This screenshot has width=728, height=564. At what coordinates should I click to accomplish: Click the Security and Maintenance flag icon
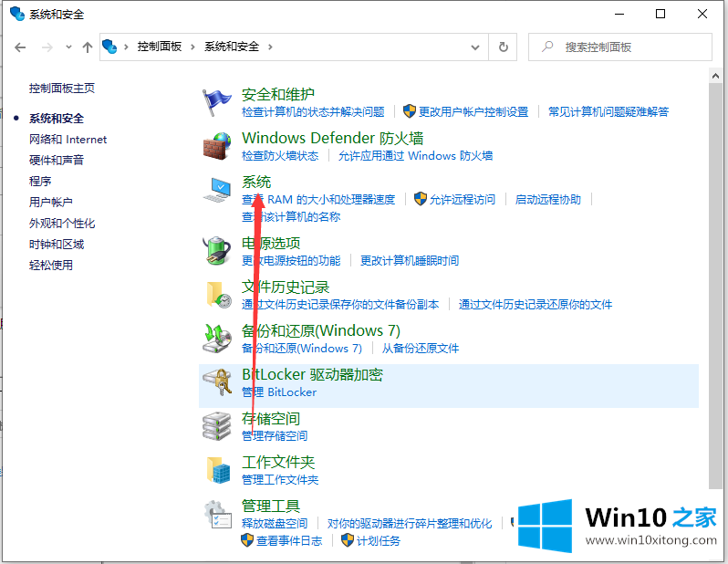pos(216,103)
